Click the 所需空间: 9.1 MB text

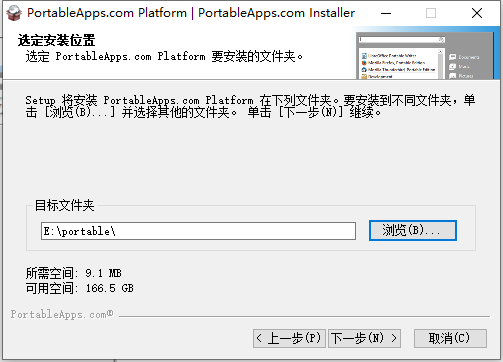pyautogui.click(x=74, y=273)
